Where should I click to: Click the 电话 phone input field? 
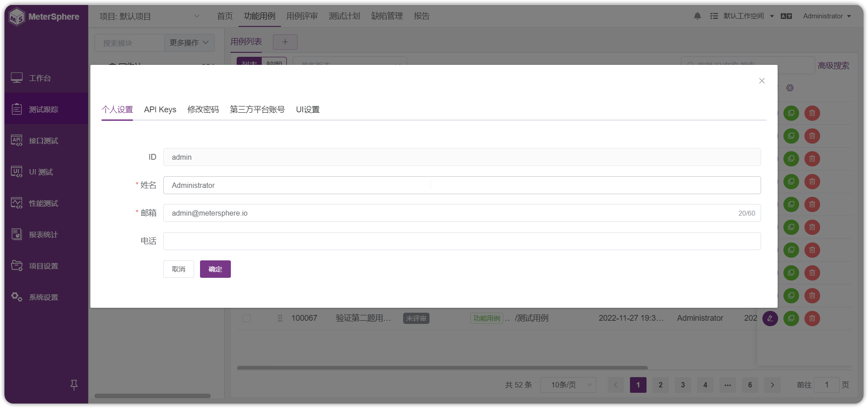tap(462, 241)
